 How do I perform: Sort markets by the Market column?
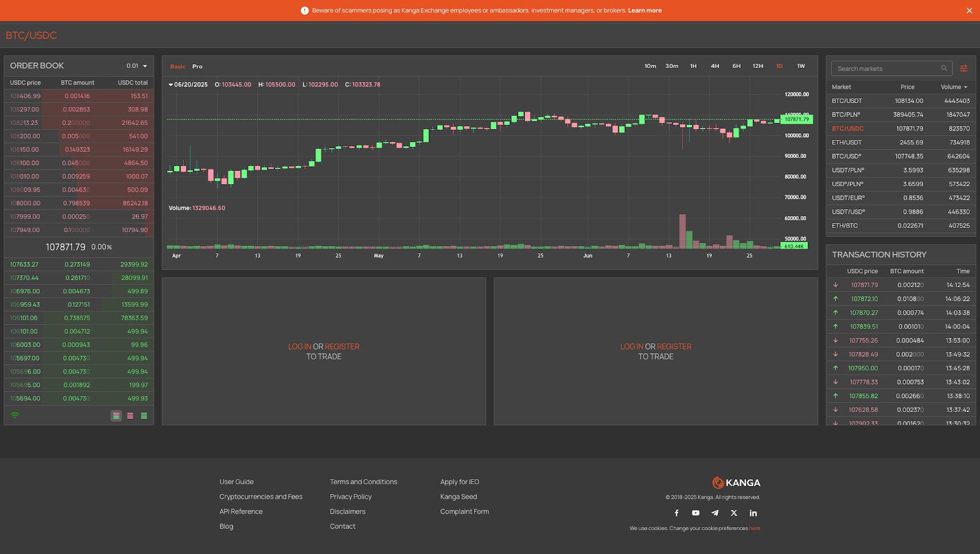(x=841, y=87)
